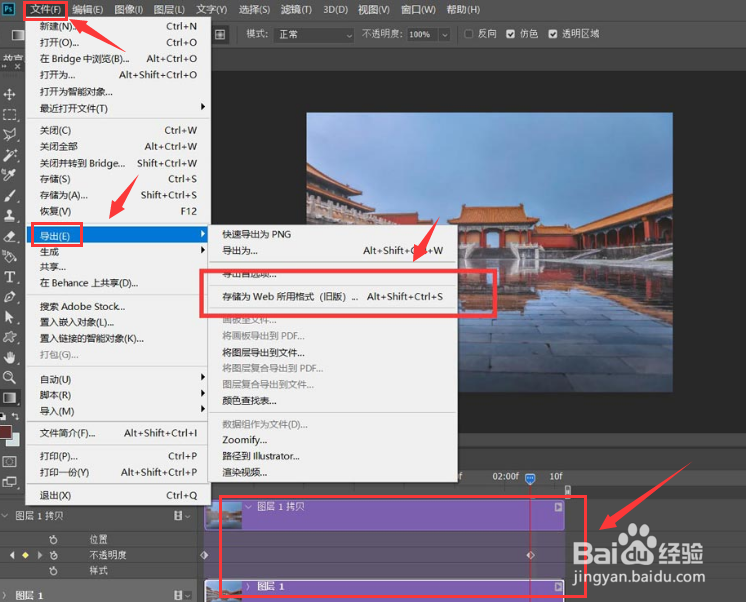Image resolution: width=746 pixels, height=602 pixels.
Task: Close the tools panel
Action: pos(18,67)
